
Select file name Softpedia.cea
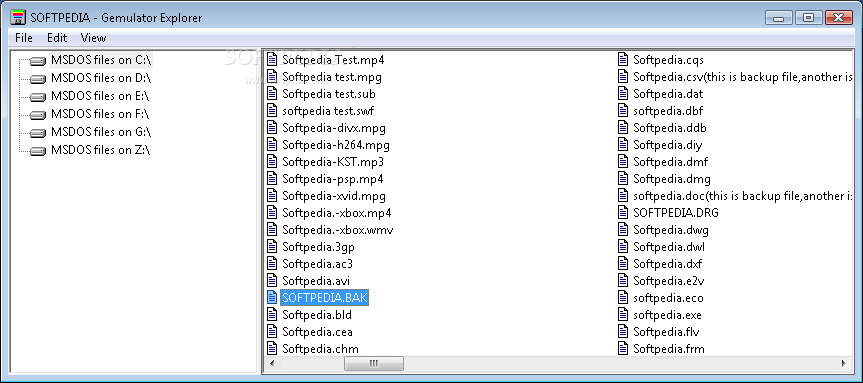click(317, 332)
